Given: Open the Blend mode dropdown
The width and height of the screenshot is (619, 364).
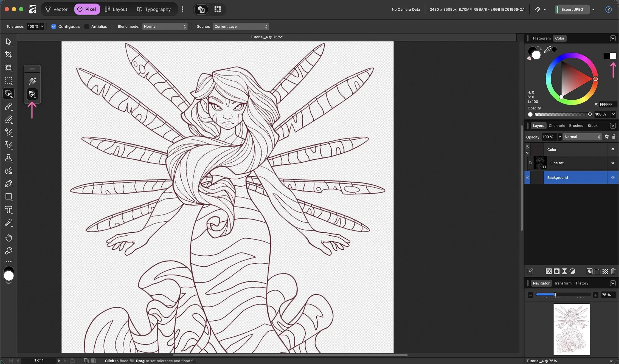Looking at the screenshot, I should (165, 27).
